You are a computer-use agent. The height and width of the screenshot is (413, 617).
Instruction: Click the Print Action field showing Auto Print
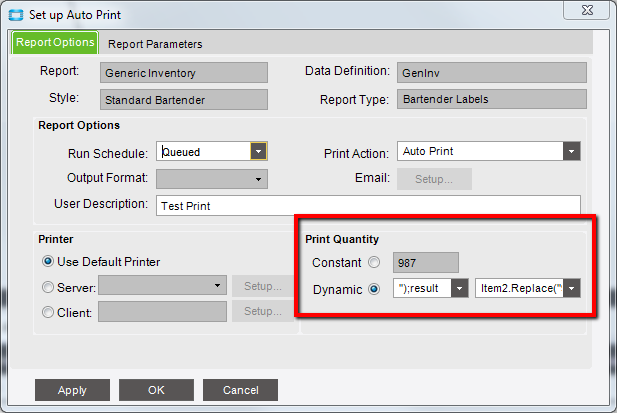[480, 151]
